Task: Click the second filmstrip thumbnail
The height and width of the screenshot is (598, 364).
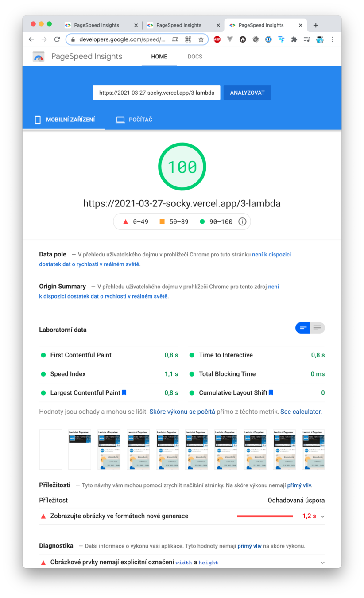Action: click(x=80, y=449)
